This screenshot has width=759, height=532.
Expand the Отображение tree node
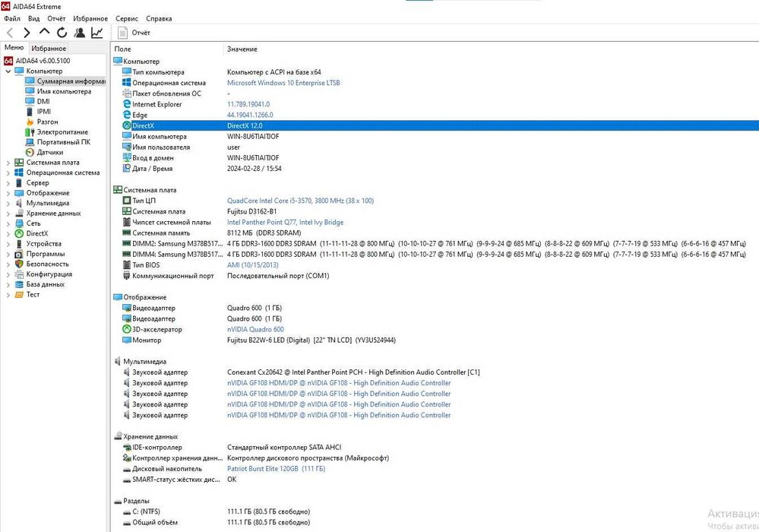point(8,193)
